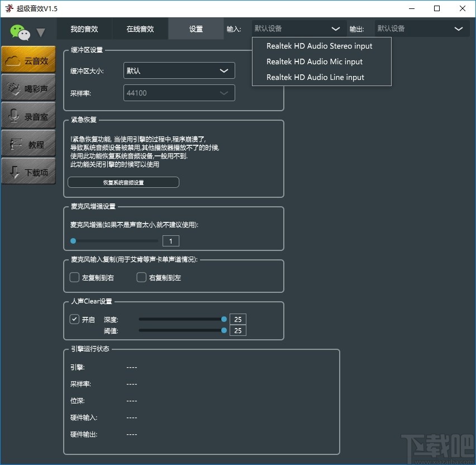Switch to the 在线音效 tab
476x465 pixels.
click(140, 29)
